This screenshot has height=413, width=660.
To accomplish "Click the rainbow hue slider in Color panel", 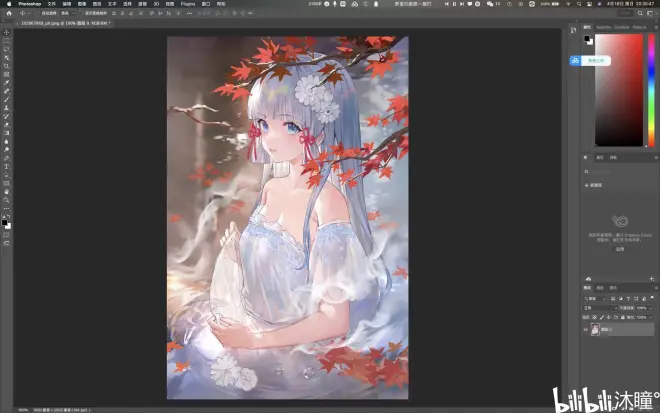I will [x=651, y=90].
